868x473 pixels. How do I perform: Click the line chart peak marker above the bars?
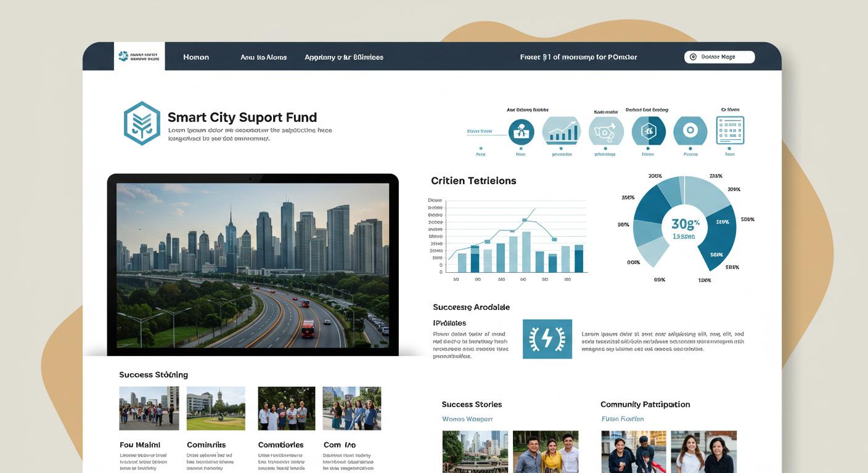525,220
